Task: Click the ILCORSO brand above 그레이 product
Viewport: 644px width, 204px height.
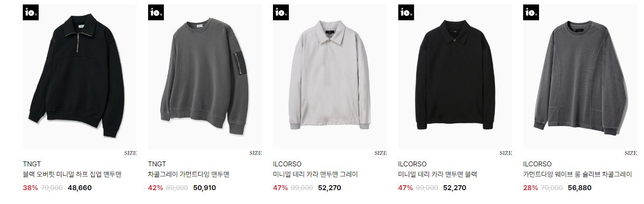Action: click(287, 164)
